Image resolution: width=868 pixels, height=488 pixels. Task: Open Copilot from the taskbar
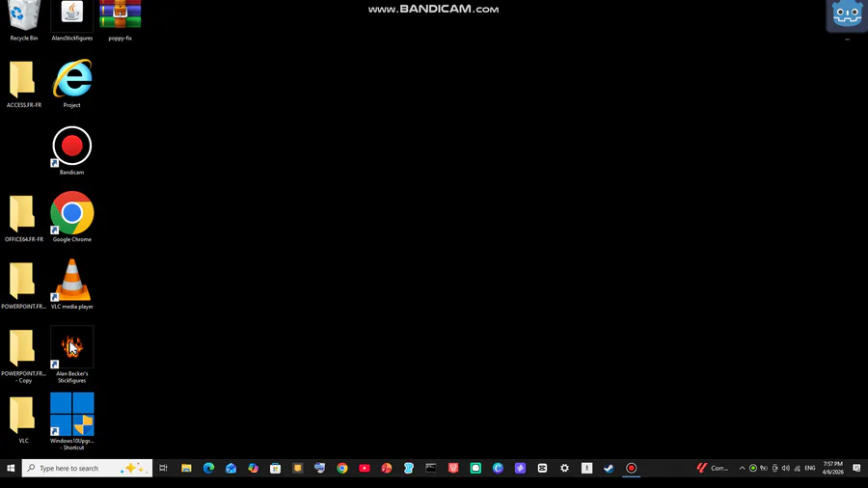[253, 468]
